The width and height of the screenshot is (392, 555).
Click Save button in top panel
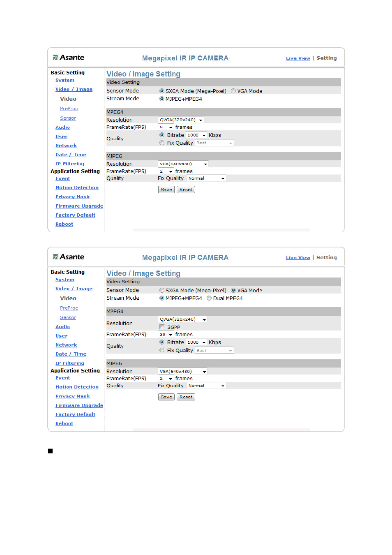[166, 190]
